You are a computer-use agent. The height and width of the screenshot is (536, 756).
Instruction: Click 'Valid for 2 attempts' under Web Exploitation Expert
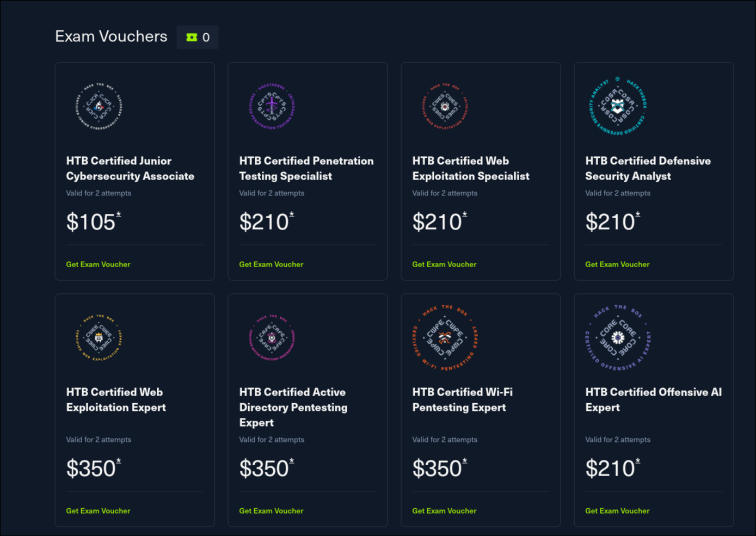coord(99,440)
